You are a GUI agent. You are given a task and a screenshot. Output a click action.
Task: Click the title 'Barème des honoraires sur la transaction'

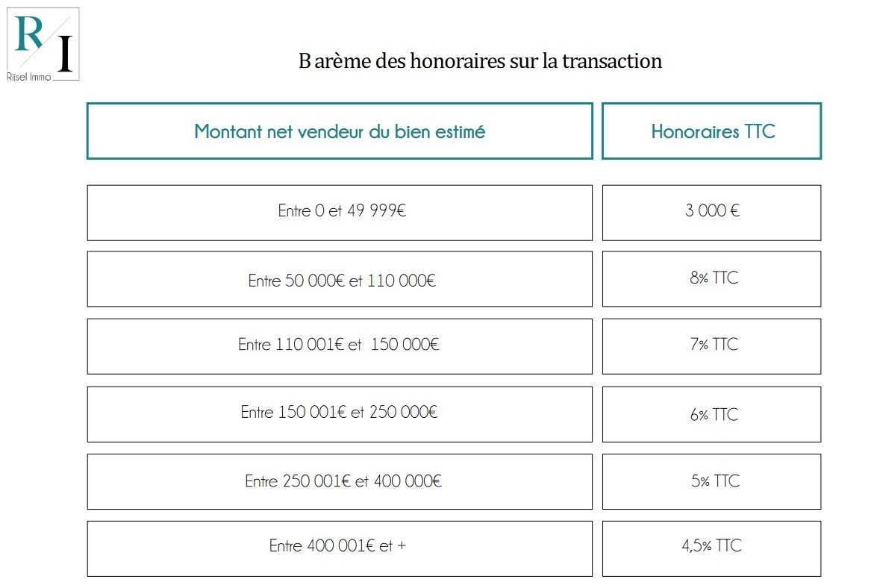(x=480, y=60)
